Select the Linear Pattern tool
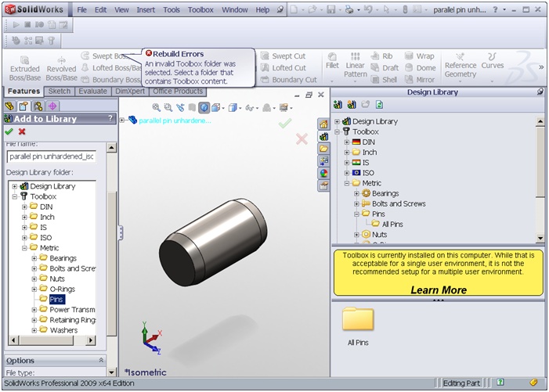The width and height of the screenshot is (549, 392). (356, 65)
